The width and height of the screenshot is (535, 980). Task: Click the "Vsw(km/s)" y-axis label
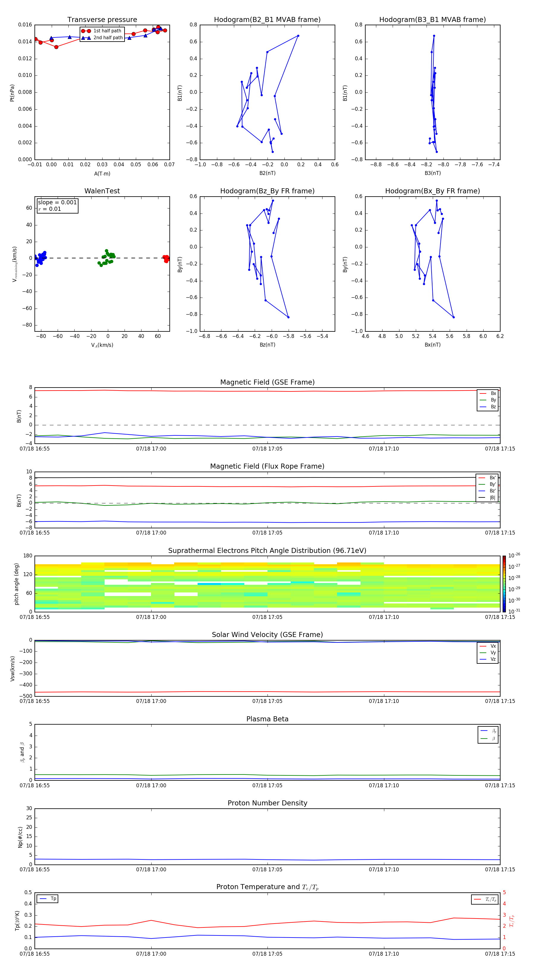(12, 668)
